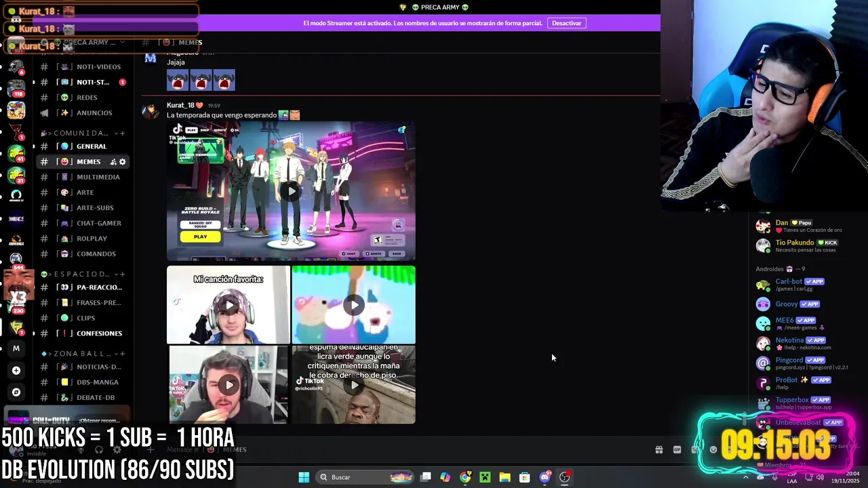Screen dimensions: 868x488
Task: Add channel to COMUNIDA... category with plus
Action: [123, 133]
